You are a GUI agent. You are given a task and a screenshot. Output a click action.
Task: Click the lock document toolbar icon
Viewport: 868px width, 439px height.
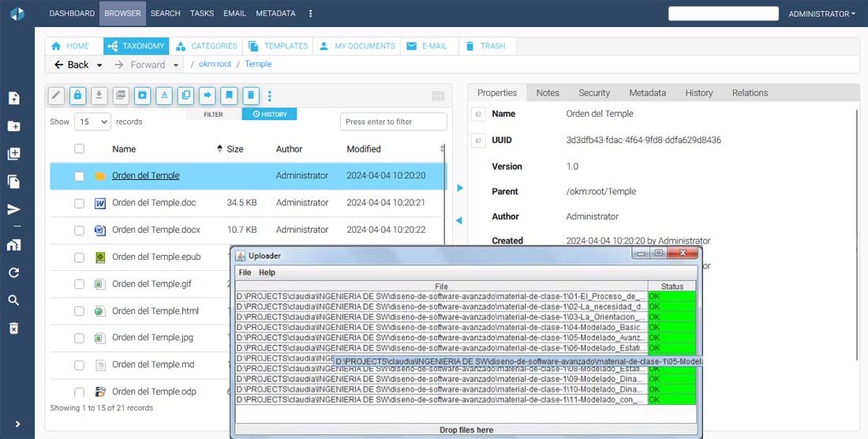pos(77,96)
